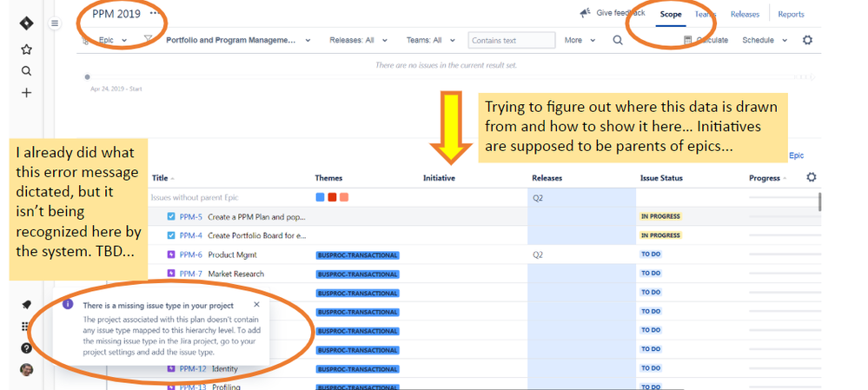
Task: Click the salmon theme color swatch
Action: (344, 197)
